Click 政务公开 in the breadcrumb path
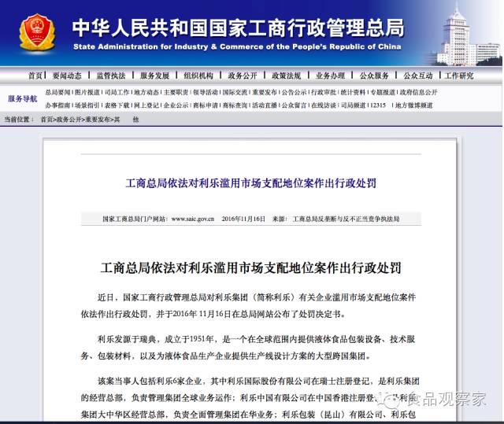 [69, 120]
